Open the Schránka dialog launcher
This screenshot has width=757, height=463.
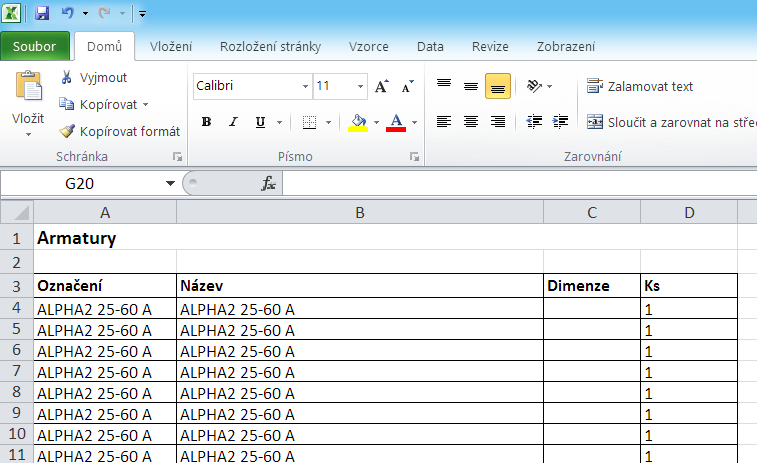point(177,156)
